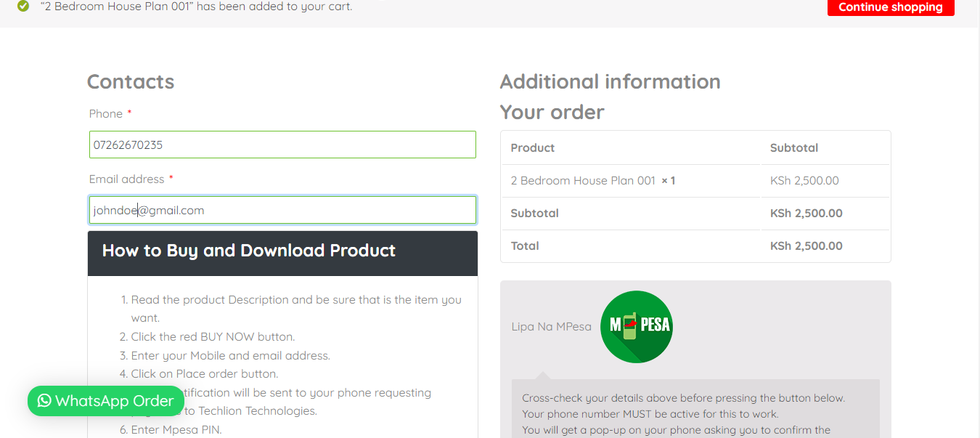Click the 2 Bedroom House Plan 001 product row
The height and width of the screenshot is (438, 980).
695,180
